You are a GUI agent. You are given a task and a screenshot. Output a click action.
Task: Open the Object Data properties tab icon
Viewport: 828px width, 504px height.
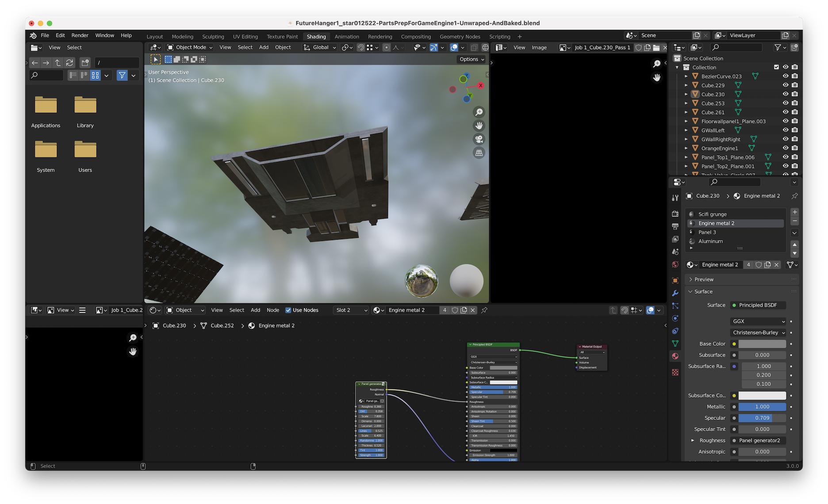point(675,344)
